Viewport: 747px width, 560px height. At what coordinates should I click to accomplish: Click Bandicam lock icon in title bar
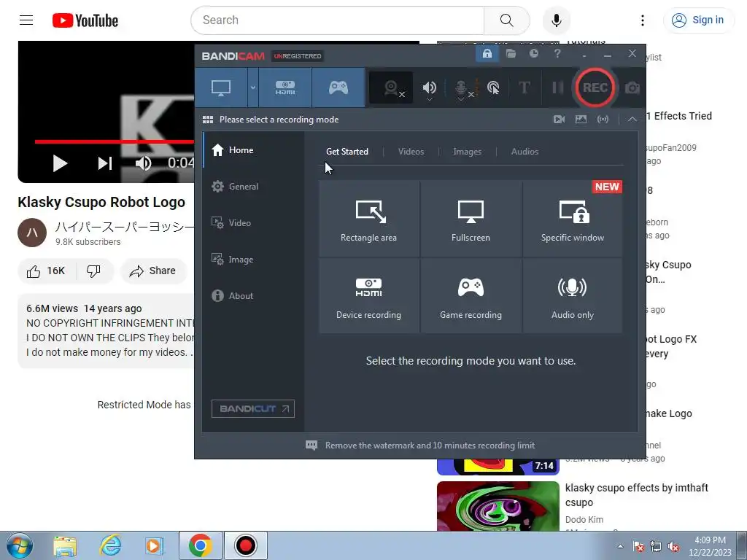(x=487, y=53)
